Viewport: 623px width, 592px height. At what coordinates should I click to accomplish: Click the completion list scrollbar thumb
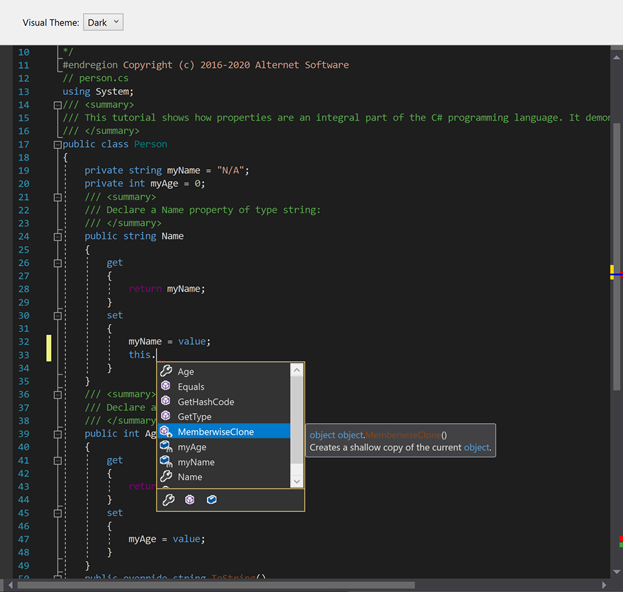point(296,420)
